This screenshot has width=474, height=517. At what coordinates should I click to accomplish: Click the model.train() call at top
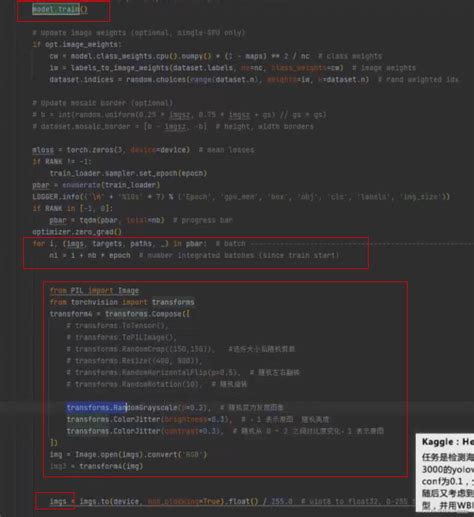click(x=60, y=9)
